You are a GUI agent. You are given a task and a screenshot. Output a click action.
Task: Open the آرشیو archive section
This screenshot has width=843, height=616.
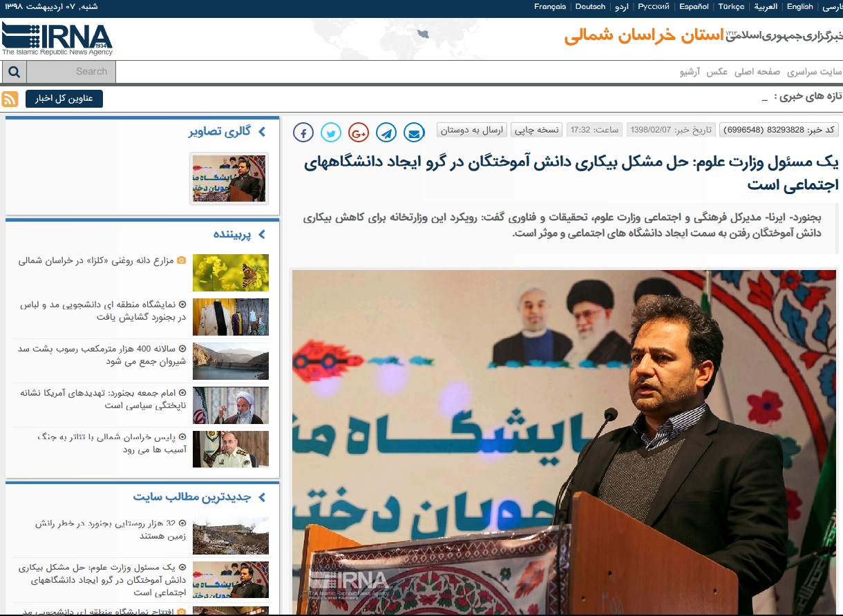click(690, 72)
